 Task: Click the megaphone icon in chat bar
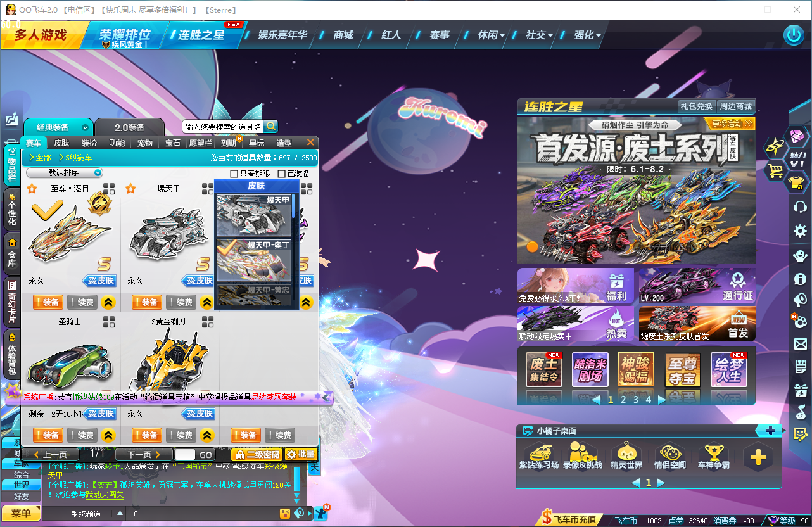300,514
